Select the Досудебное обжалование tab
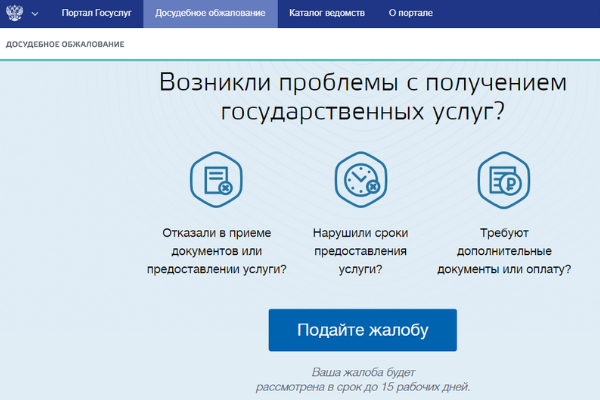The image size is (600, 400). tap(210, 13)
